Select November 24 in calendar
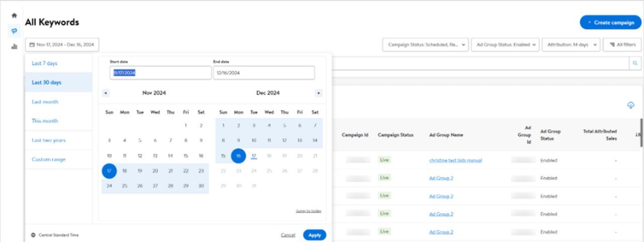Viewport: 644px width, 242px height. click(109, 186)
